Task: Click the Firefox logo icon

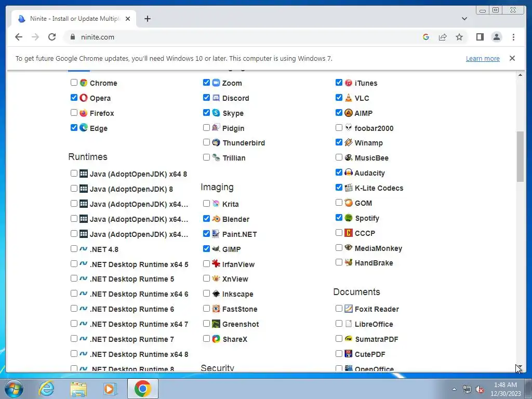Action: (x=84, y=113)
